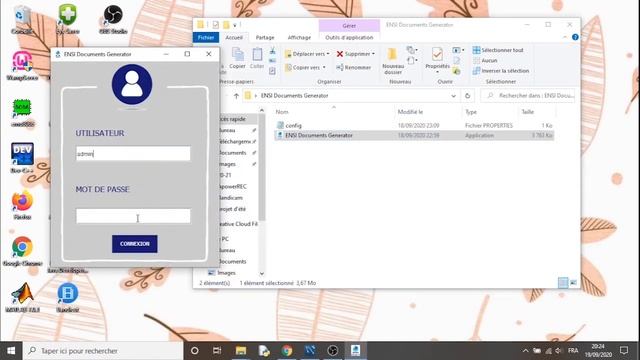Open Task View from the taskbar
The image size is (640, 360).
coord(217,351)
